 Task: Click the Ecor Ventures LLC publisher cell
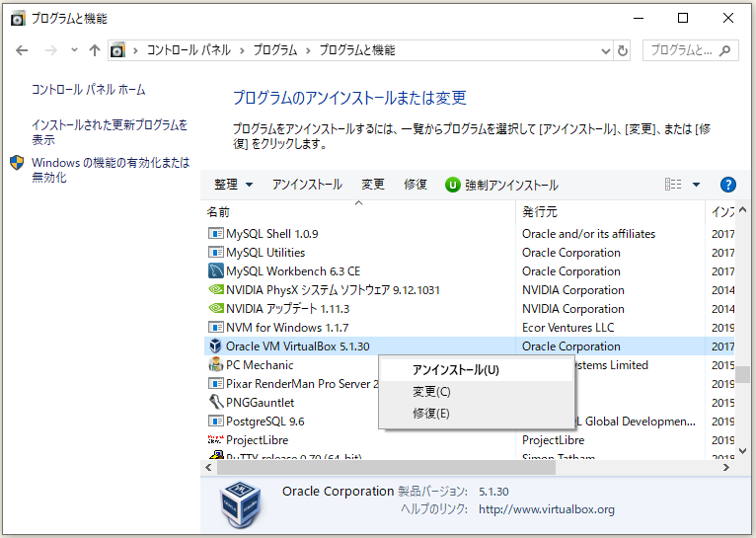[567, 328]
